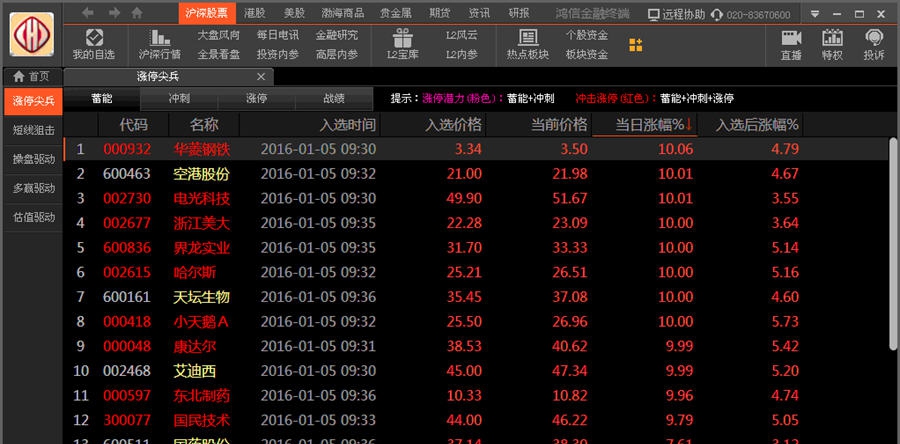
Task: Open L2内参 link
Action: coord(461,54)
